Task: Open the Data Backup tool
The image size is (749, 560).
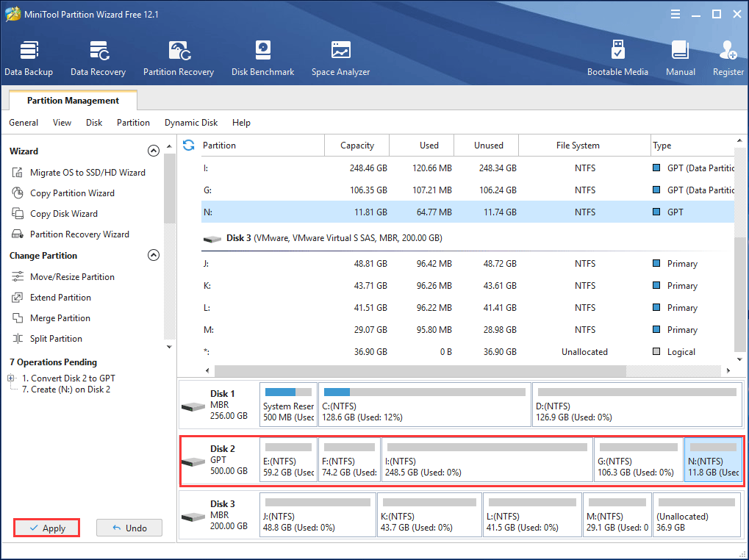Action: pos(29,59)
